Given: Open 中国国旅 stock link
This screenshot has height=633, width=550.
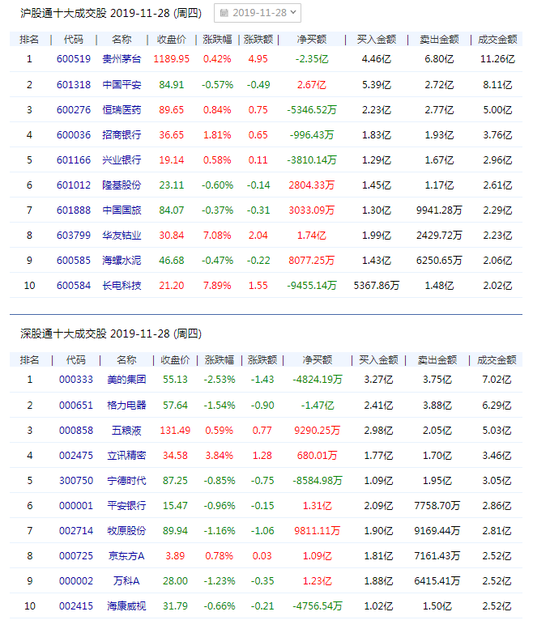Looking at the screenshot, I should [122, 210].
